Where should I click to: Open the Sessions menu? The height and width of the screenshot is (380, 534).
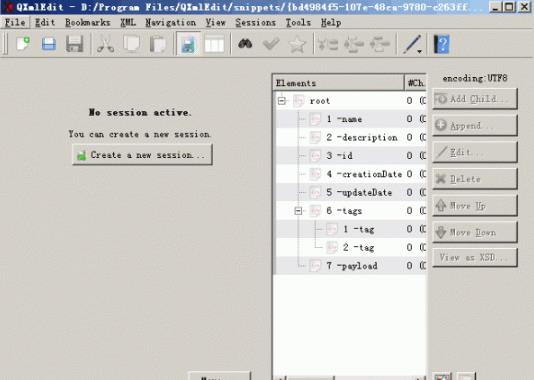click(255, 23)
